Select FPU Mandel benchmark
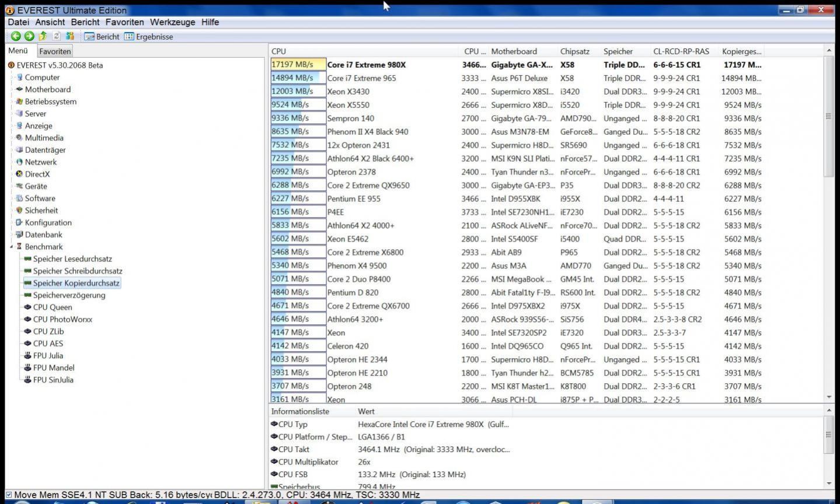The width and height of the screenshot is (840, 504). click(54, 368)
